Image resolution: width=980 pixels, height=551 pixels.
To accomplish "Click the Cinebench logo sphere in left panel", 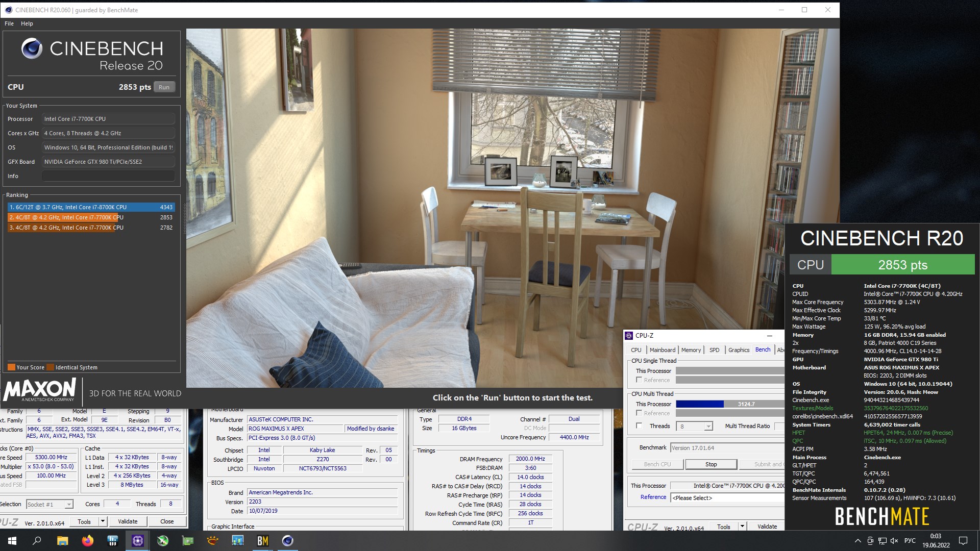I will click(x=32, y=48).
